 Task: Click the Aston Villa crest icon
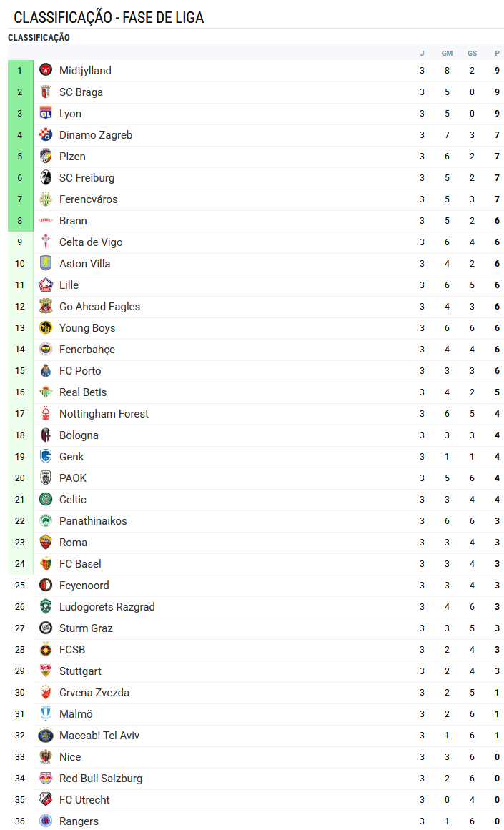46,263
